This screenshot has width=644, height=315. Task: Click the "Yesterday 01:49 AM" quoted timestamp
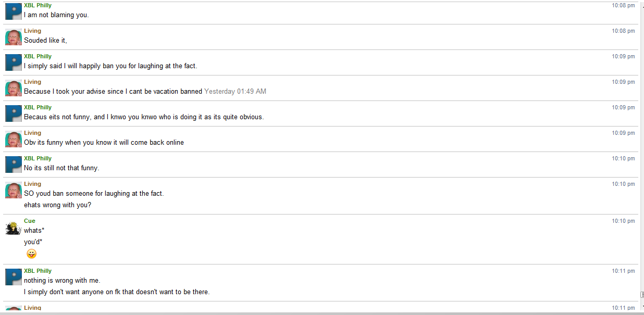(235, 92)
